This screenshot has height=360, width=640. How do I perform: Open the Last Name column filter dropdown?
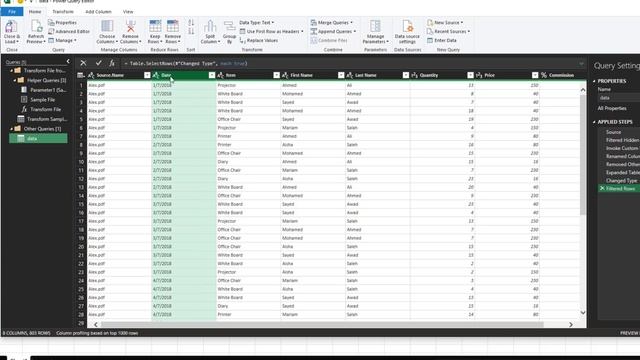(x=405, y=75)
